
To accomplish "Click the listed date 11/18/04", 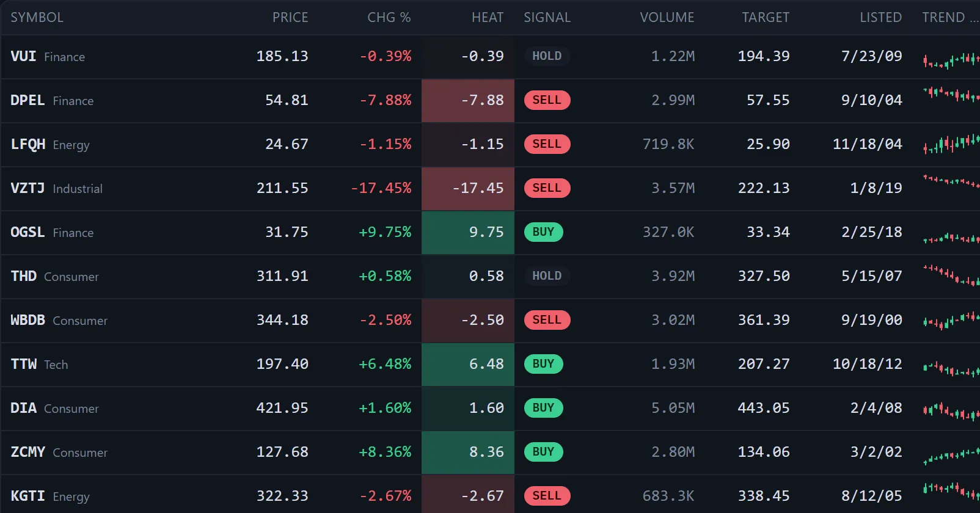I will point(868,144).
